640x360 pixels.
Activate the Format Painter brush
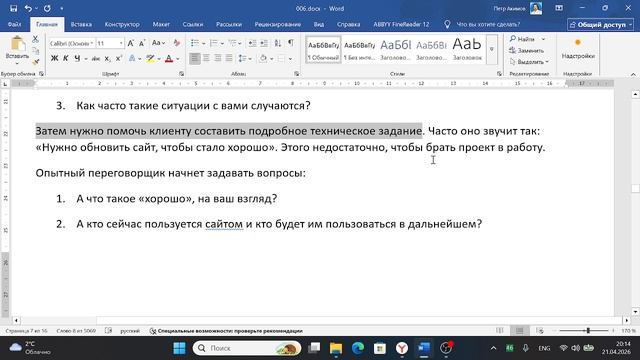point(36,62)
